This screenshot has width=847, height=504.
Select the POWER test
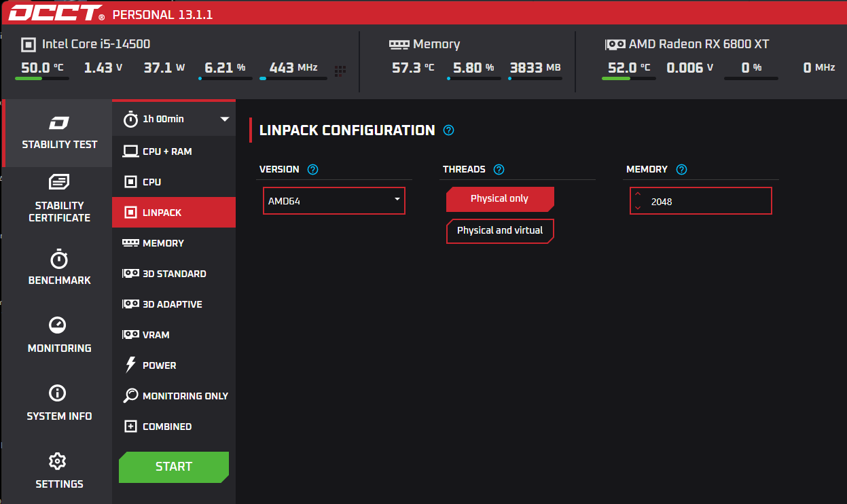tap(174, 365)
